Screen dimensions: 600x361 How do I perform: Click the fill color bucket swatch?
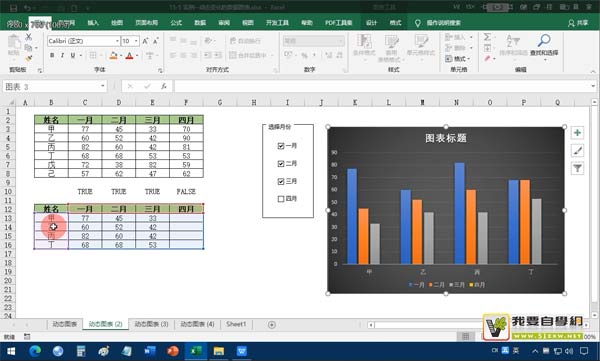[x=113, y=56]
